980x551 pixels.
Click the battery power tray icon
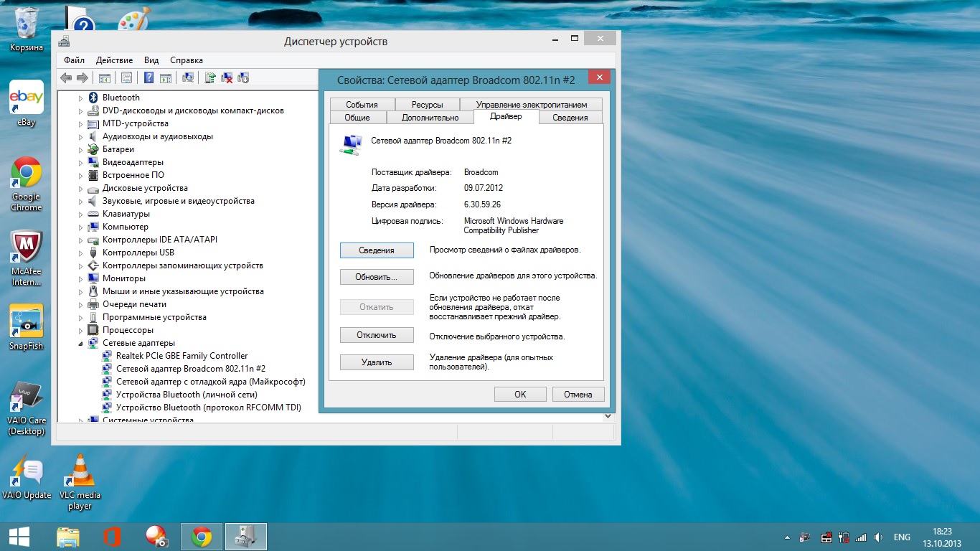tap(844, 537)
